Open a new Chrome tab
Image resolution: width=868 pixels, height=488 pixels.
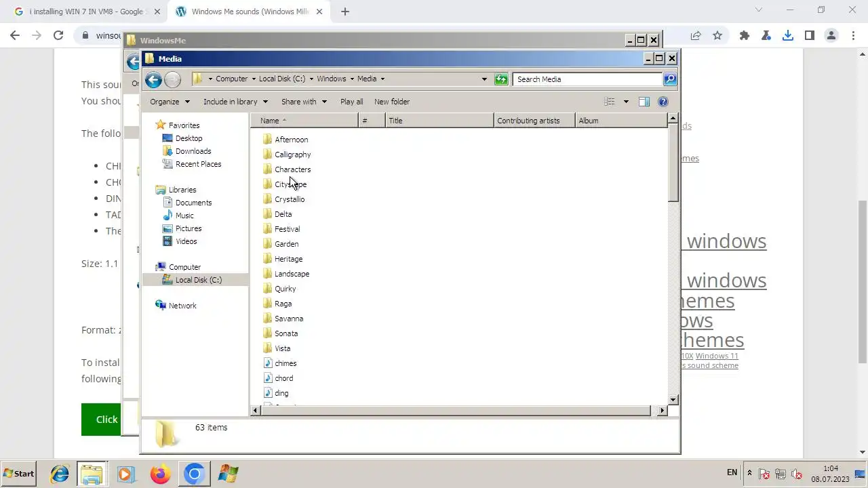click(x=345, y=12)
